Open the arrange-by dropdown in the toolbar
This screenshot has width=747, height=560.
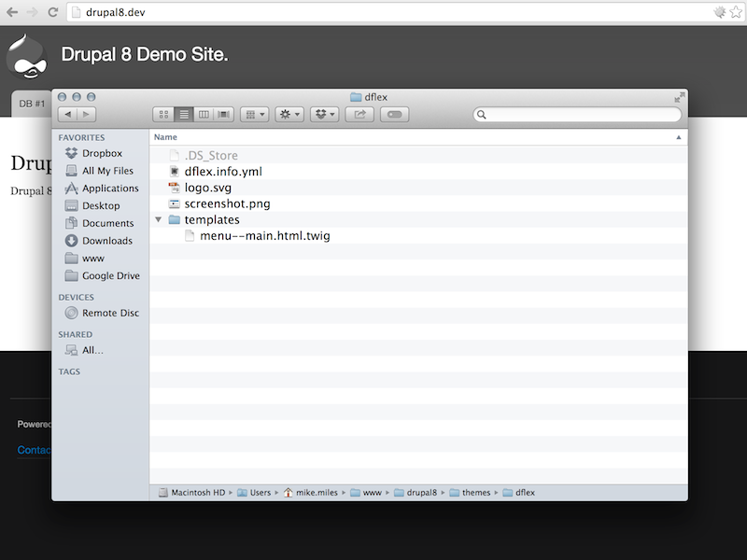[x=254, y=114]
